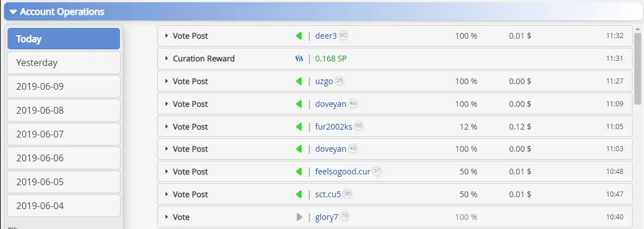Click the reputation badge in the 11:09 doveyan row
The height and width of the screenshot is (229, 644).
[x=352, y=103]
